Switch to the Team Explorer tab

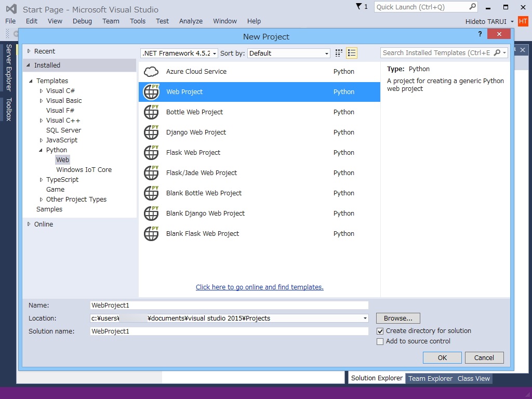click(x=430, y=378)
